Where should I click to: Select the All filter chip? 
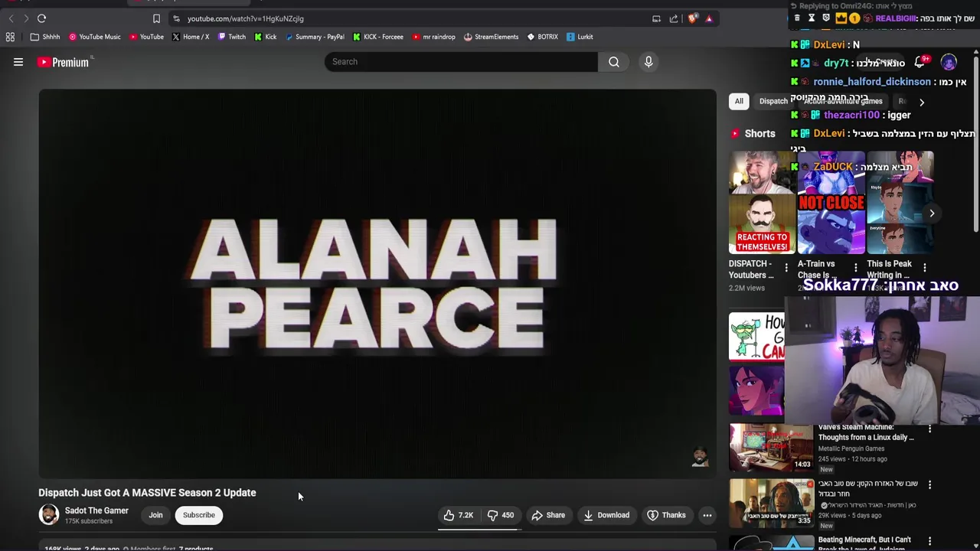pyautogui.click(x=739, y=101)
